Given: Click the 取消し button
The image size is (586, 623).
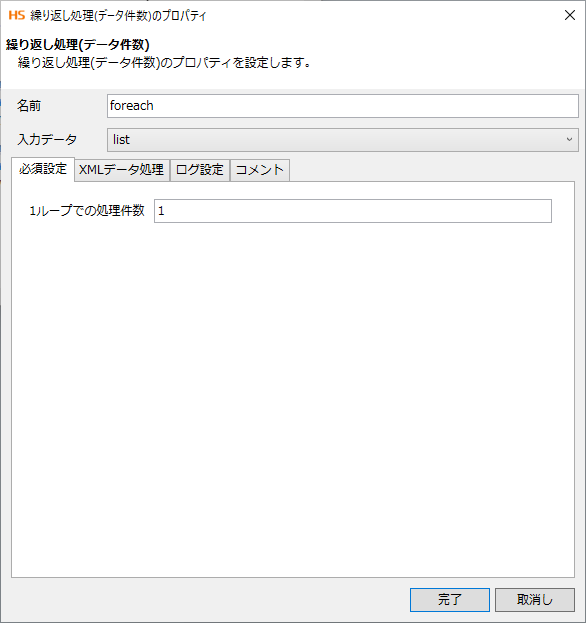Looking at the screenshot, I should (535, 600).
